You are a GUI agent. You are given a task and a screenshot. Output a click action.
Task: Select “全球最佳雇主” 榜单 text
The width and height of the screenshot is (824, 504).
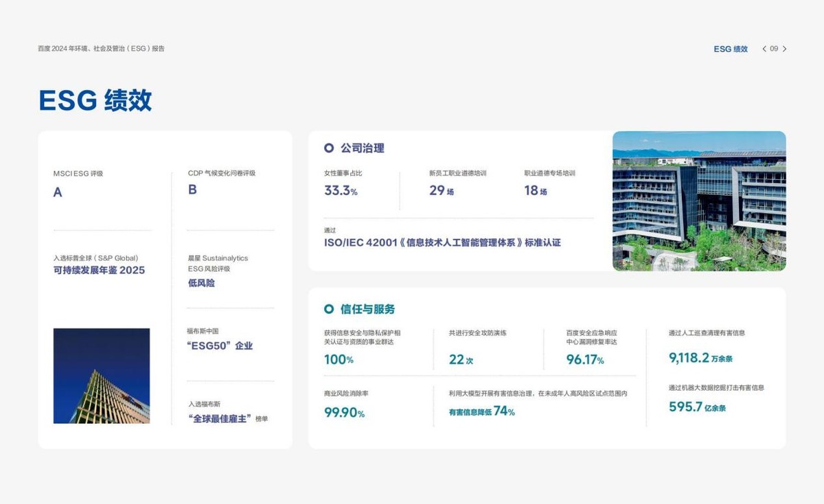[x=227, y=419]
